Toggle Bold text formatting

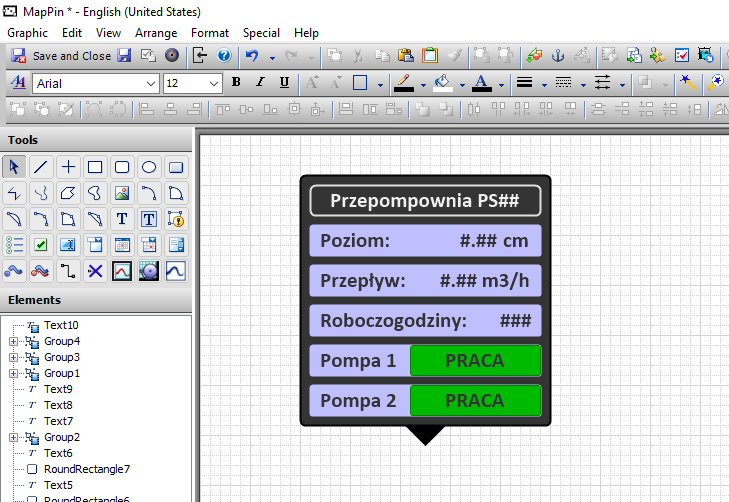236,83
